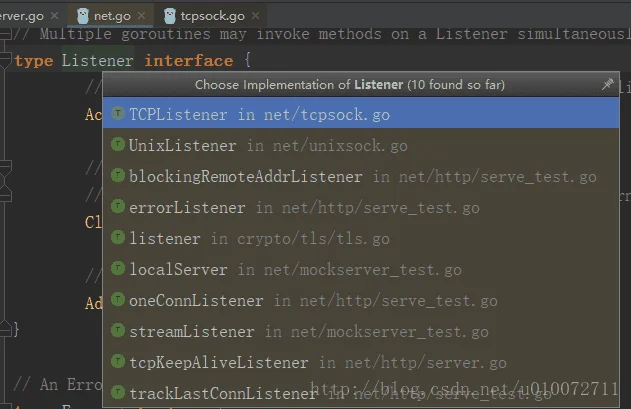Switch to the net.go tab

112,16
